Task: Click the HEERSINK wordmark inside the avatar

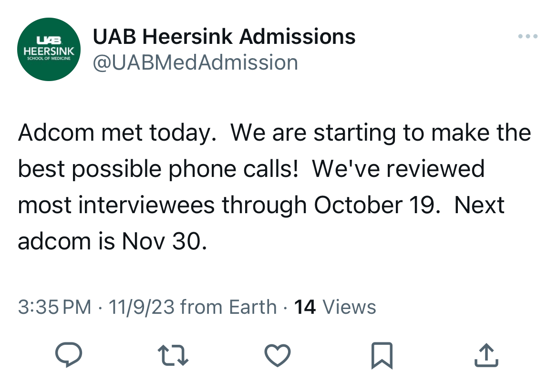Action: tap(49, 51)
